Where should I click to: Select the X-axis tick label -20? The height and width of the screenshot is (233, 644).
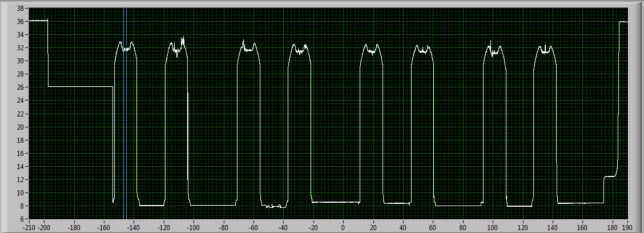tap(313, 227)
